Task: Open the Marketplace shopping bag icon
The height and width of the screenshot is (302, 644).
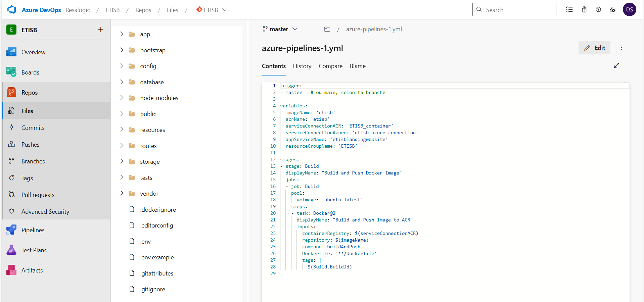Action: tap(584, 10)
